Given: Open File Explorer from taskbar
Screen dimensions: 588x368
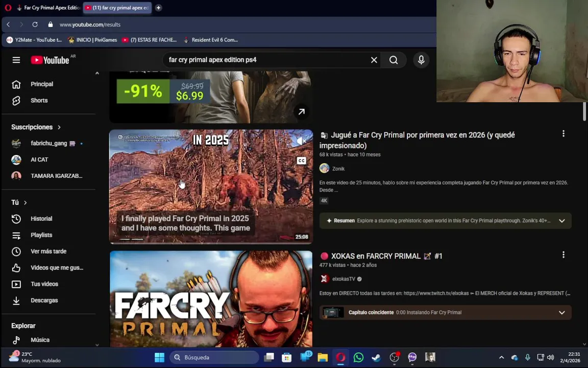Looking at the screenshot, I should pos(323,357).
